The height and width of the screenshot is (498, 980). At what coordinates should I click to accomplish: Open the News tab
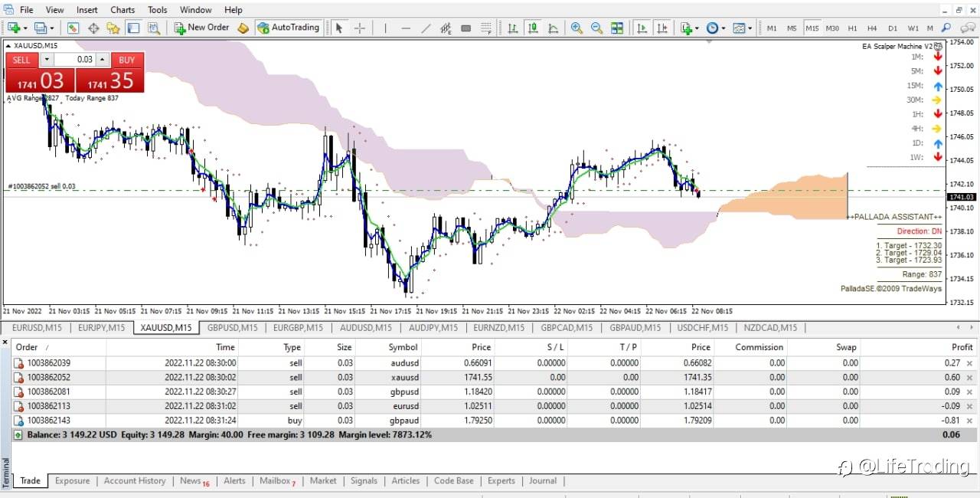[x=191, y=480]
